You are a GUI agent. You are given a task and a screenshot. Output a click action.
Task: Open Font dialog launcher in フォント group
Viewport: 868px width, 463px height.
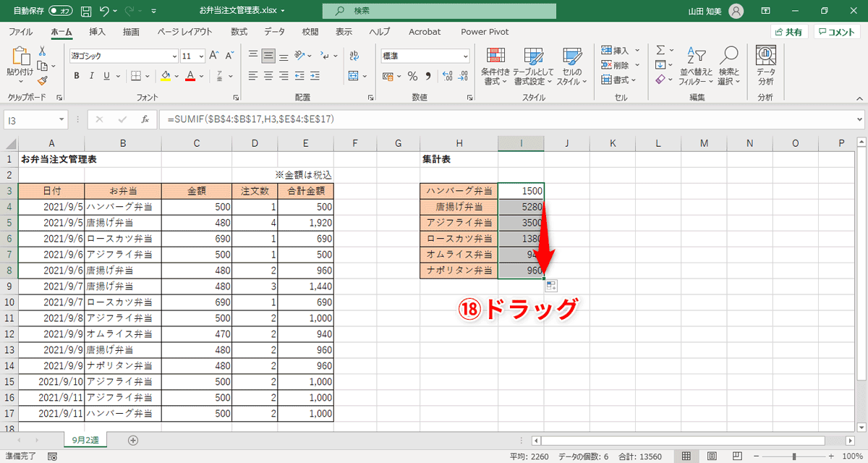[236, 97]
